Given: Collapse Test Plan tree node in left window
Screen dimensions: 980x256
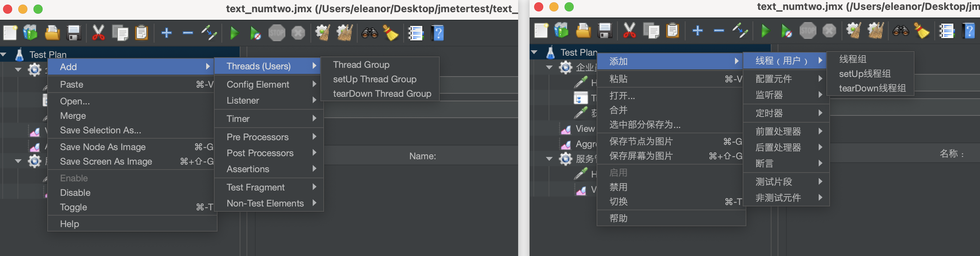Looking at the screenshot, I should (x=3, y=54).
